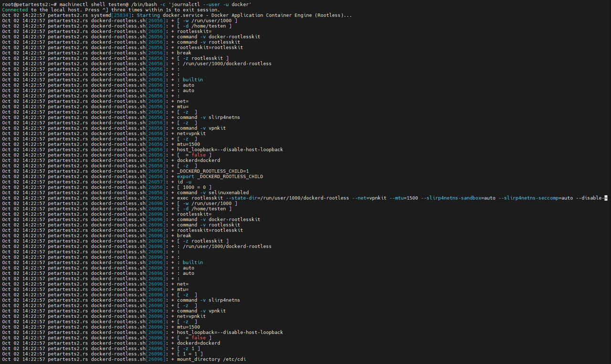Viewport: 611px width, 364px height.
Task: Click the '--net=vpnkit' option
Action: click(x=369, y=198)
